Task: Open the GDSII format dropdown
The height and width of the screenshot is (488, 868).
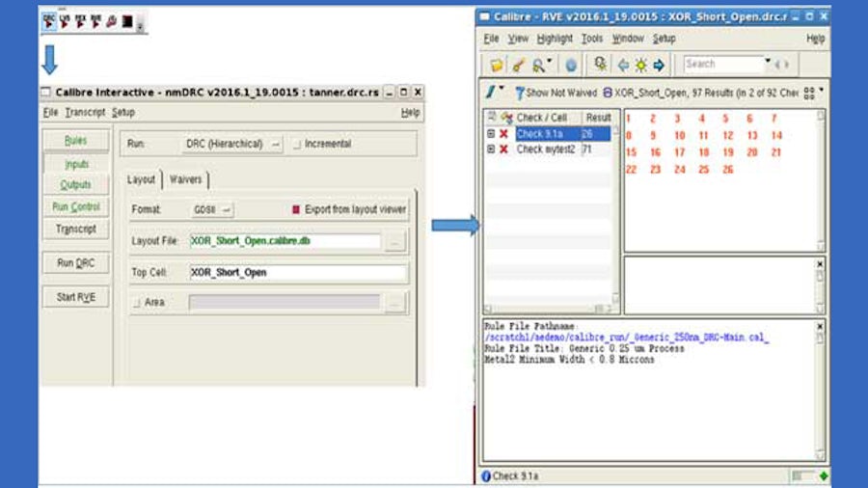Action: pos(212,209)
